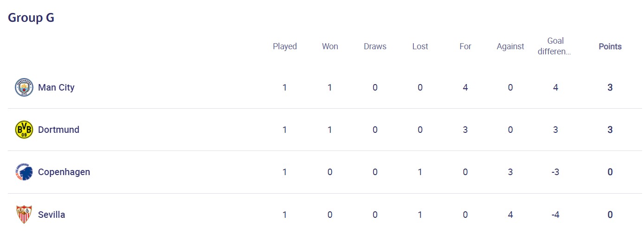This screenshot has height=235, width=644.
Task: Click Copenhagen's goal difference value -3
Action: click(555, 172)
